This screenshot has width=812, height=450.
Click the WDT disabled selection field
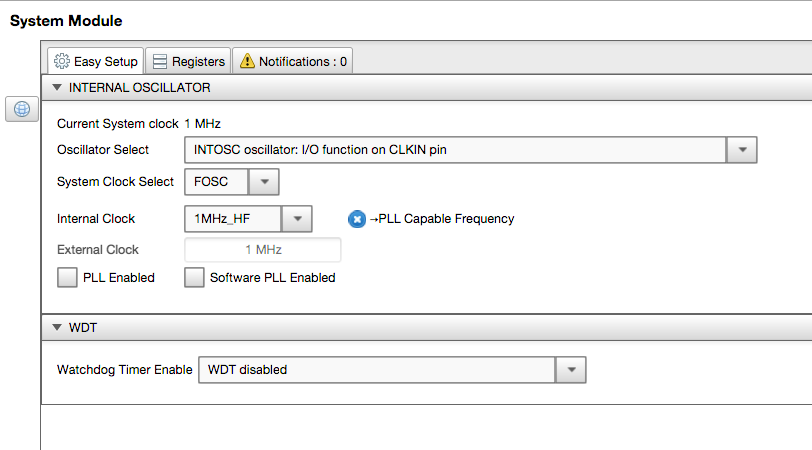376,370
